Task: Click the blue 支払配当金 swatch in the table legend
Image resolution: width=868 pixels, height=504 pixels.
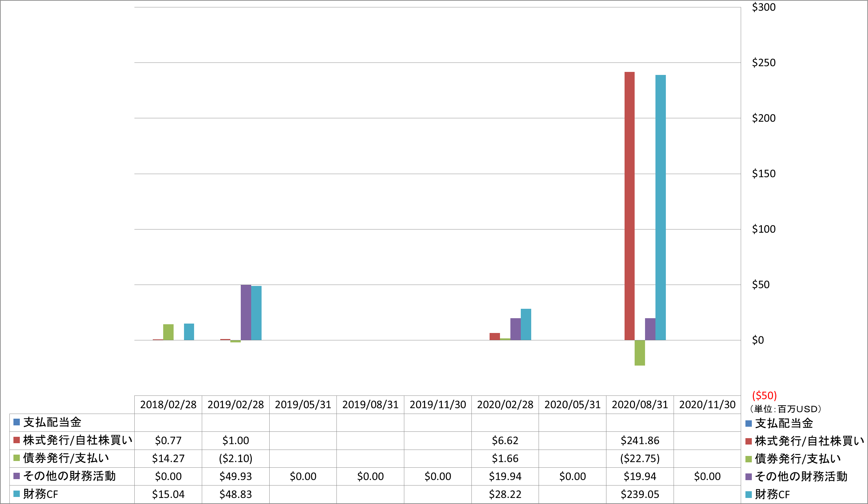Action: pos(16,422)
